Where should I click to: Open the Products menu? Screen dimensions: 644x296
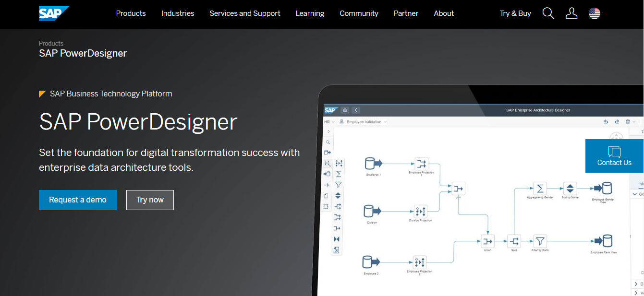click(x=131, y=13)
